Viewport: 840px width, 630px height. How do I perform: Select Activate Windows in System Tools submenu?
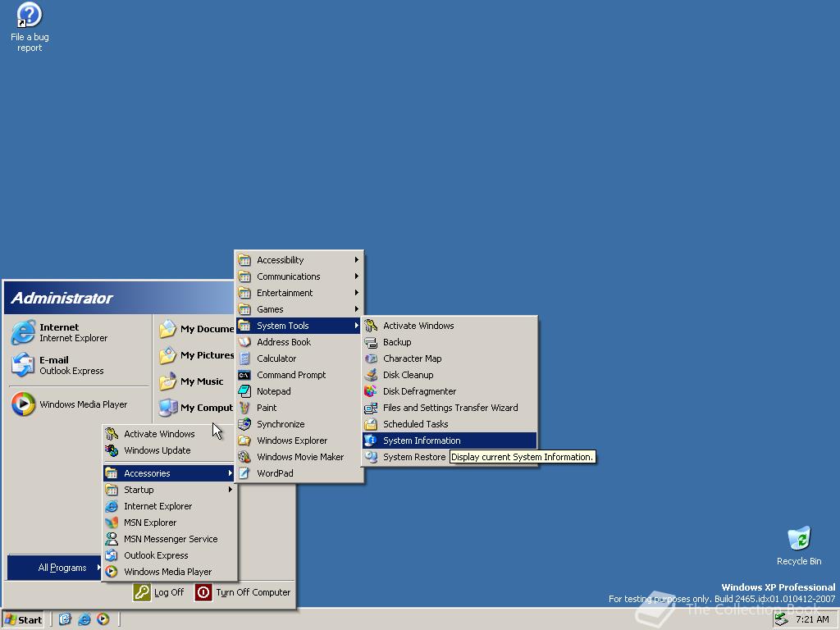click(x=450, y=326)
